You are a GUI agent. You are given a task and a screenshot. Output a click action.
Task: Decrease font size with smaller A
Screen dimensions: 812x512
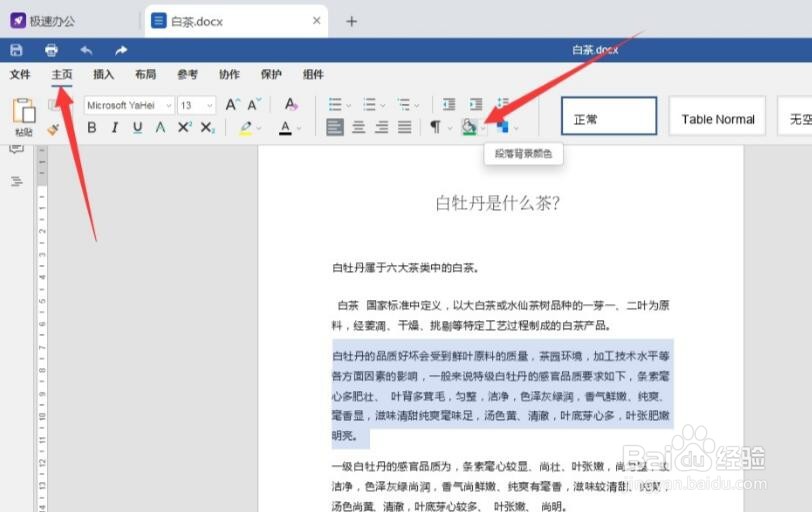[254, 105]
